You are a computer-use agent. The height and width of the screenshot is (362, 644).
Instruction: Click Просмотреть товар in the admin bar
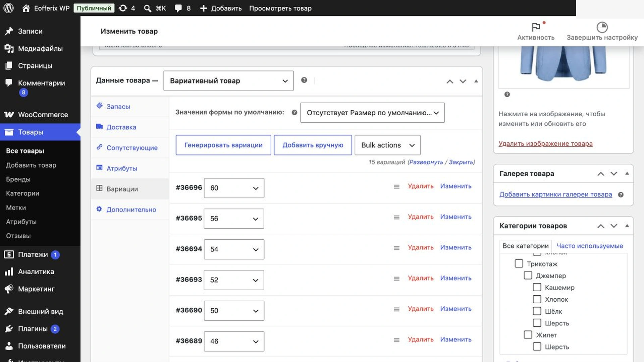[280, 8]
